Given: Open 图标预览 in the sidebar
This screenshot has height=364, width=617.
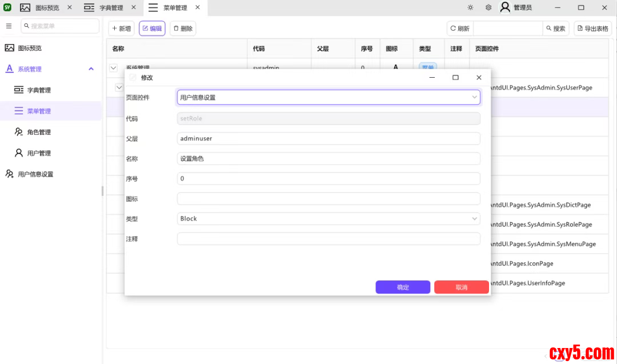Looking at the screenshot, I should [x=30, y=48].
